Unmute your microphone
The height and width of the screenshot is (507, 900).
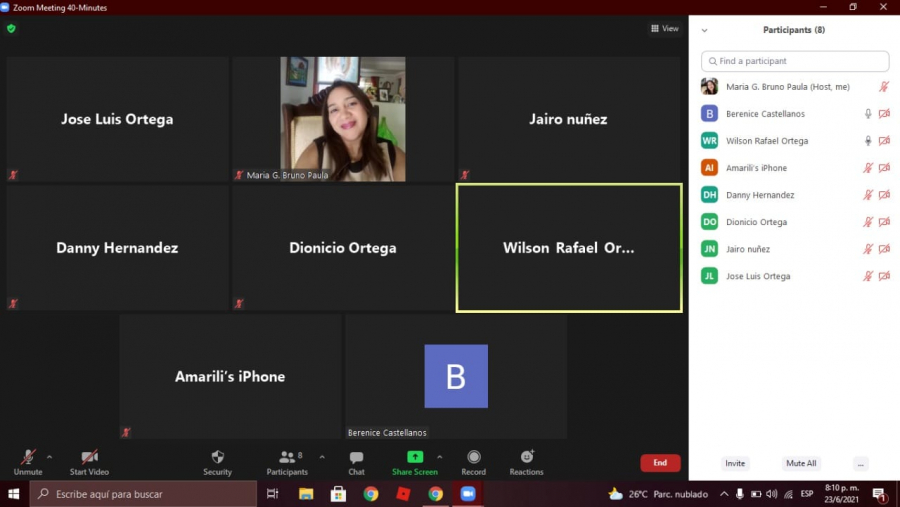click(x=28, y=461)
